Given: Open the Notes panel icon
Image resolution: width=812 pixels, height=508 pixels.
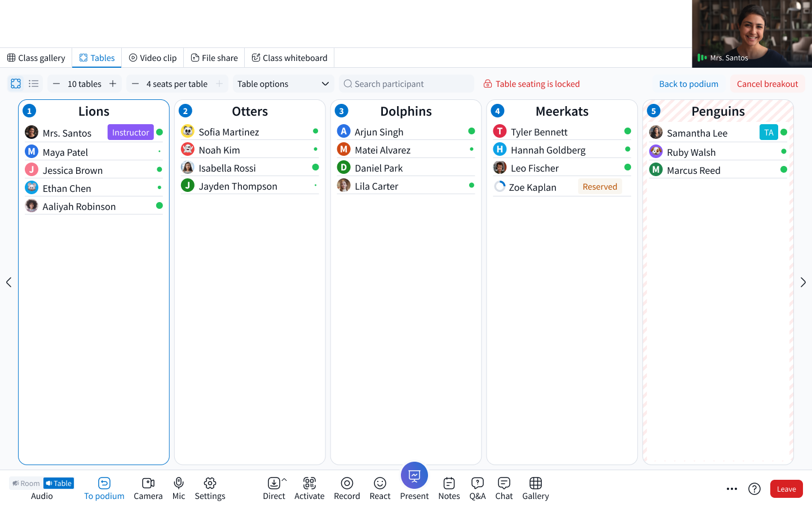Looking at the screenshot, I should 449,483.
